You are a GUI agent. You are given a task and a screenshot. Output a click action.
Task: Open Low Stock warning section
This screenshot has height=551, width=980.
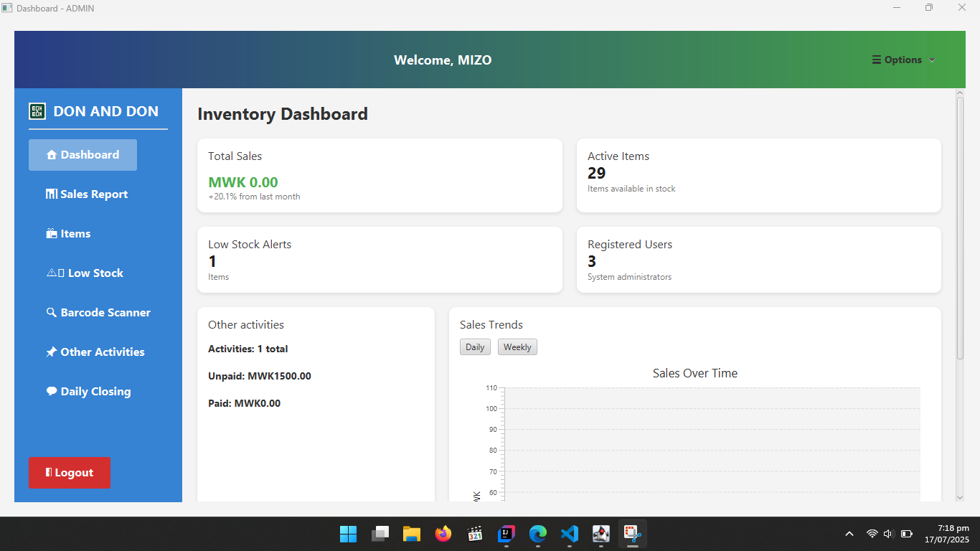pos(85,273)
